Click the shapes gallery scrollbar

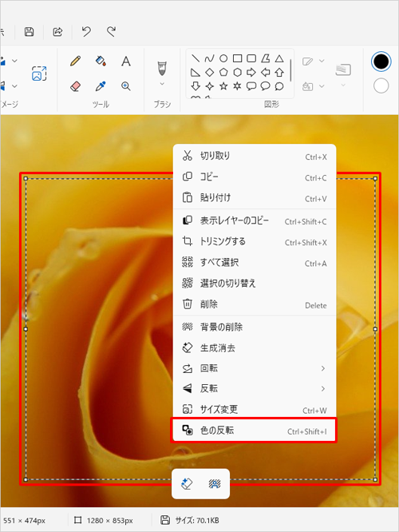click(290, 70)
